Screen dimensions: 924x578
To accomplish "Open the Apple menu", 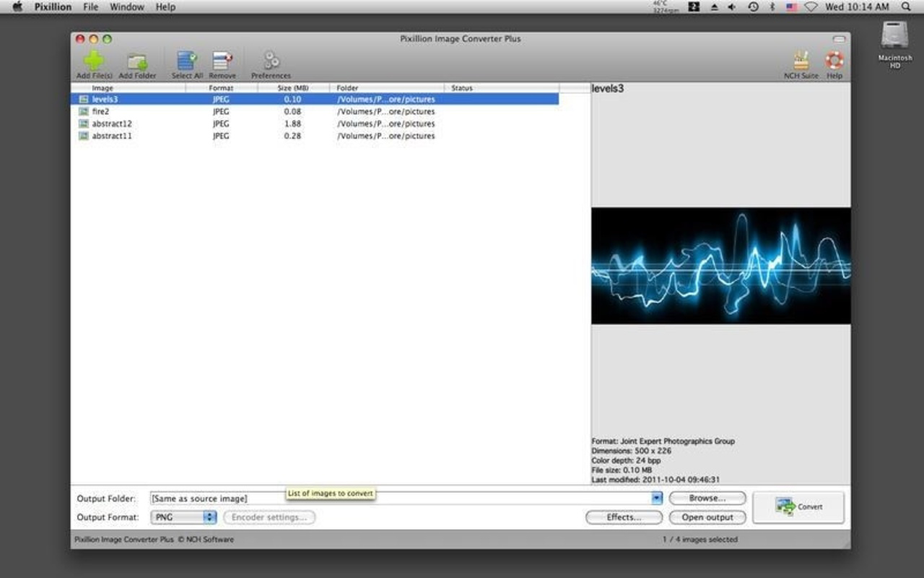I will point(17,7).
